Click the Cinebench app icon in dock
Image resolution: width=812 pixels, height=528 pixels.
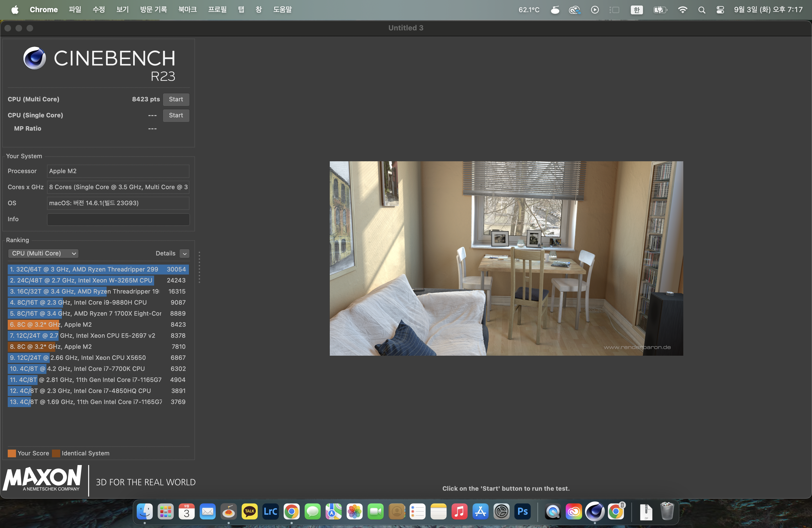click(x=595, y=511)
